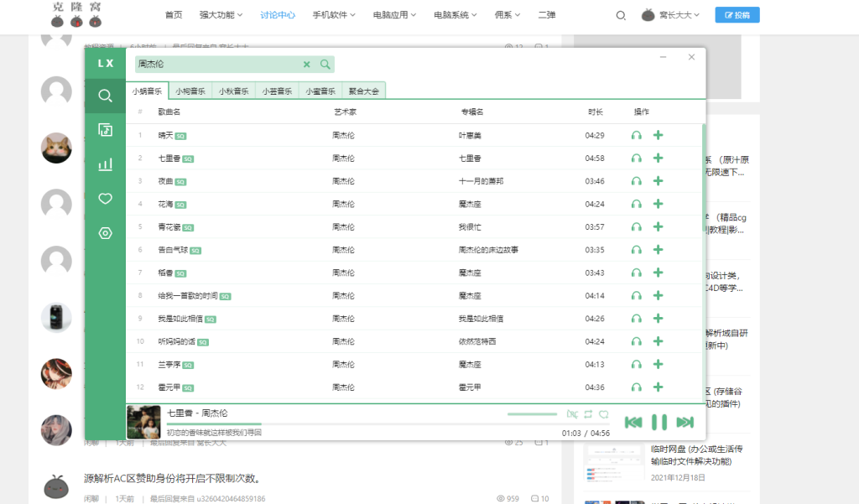Click album name 周杰伦的床边故事

point(489,250)
